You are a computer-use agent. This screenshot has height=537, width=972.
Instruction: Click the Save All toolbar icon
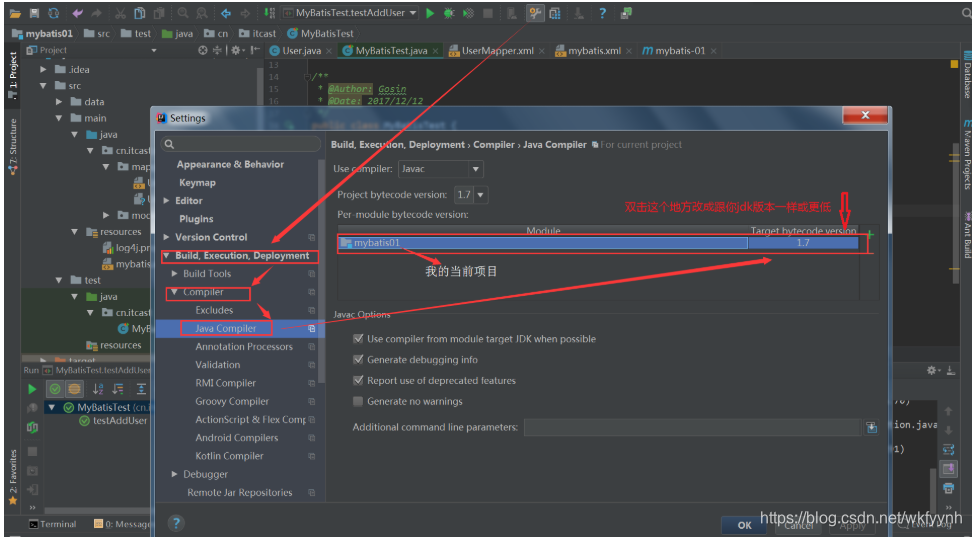35,13
